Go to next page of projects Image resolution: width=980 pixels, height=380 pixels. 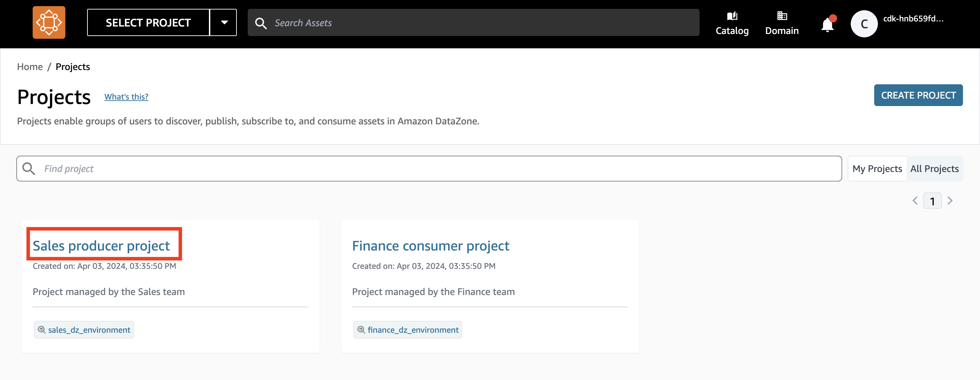tap(950, 201)
